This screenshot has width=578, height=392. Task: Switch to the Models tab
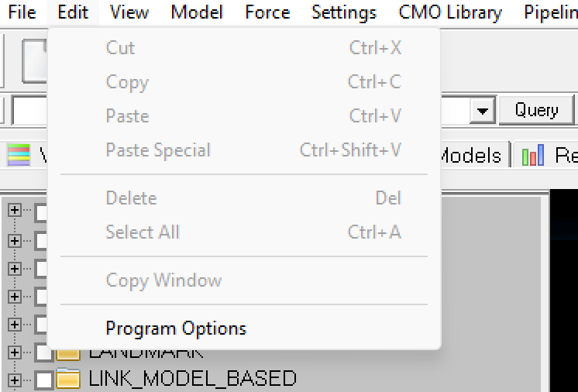pos(470,156)
